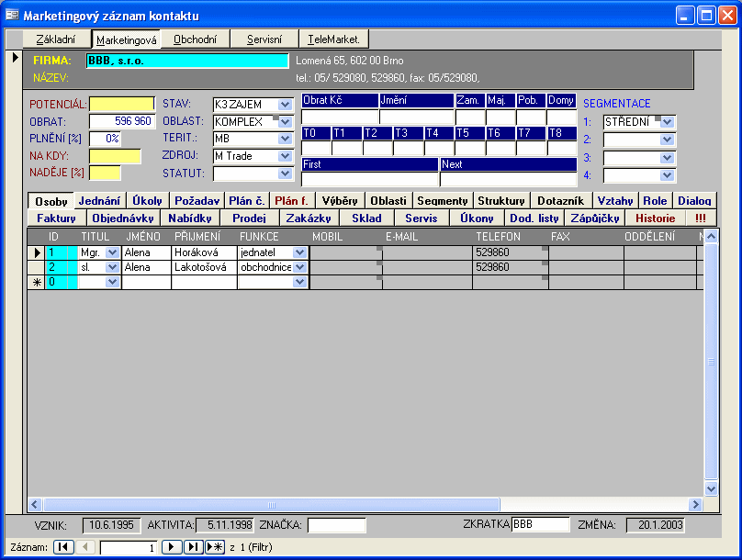The image size is (742, 560).
Task: Go to first record navigation button
Action: click(63, 547)
